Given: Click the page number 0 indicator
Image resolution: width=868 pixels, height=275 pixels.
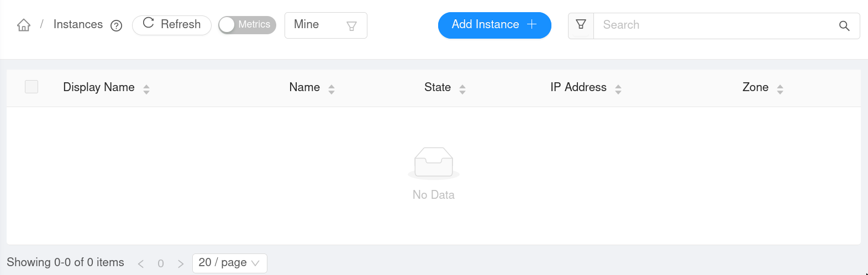Looking at the screenshot, I should pyautogui.click(x=161, y=263).
